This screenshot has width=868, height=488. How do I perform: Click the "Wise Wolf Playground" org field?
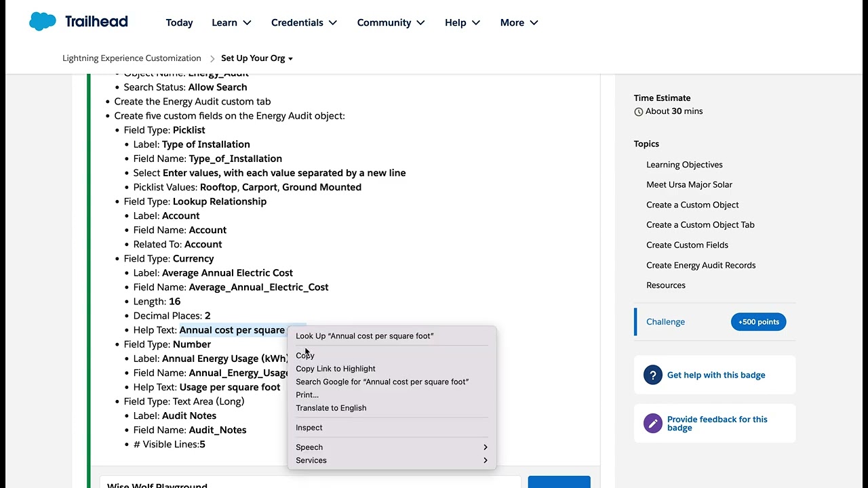click(310, 483)
